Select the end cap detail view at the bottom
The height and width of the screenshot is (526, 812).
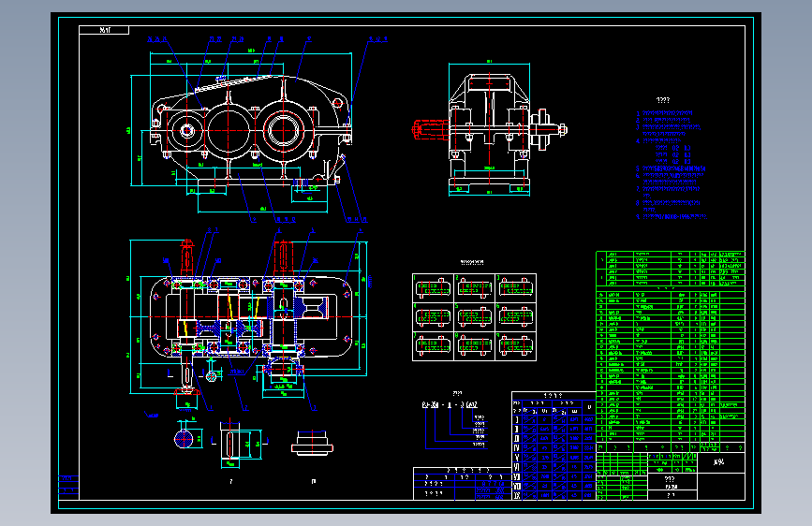click(312, 443)
